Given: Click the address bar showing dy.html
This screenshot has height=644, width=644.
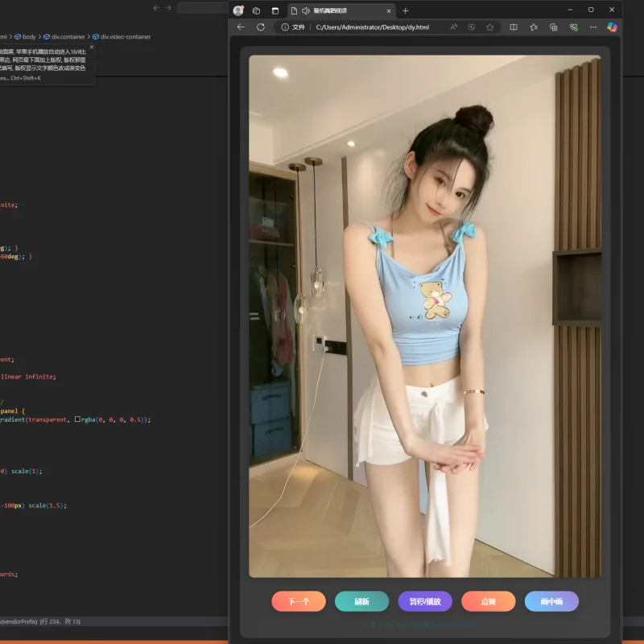Looking at the screenshot, I should tap(372, 27).
